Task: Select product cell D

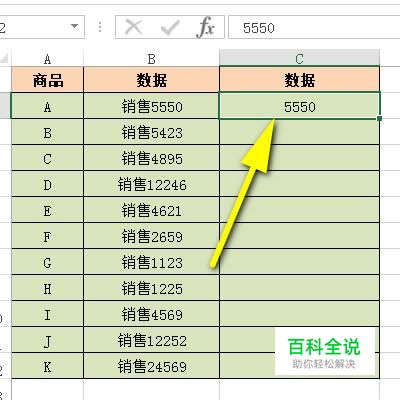Action: [x=47, y=184]
